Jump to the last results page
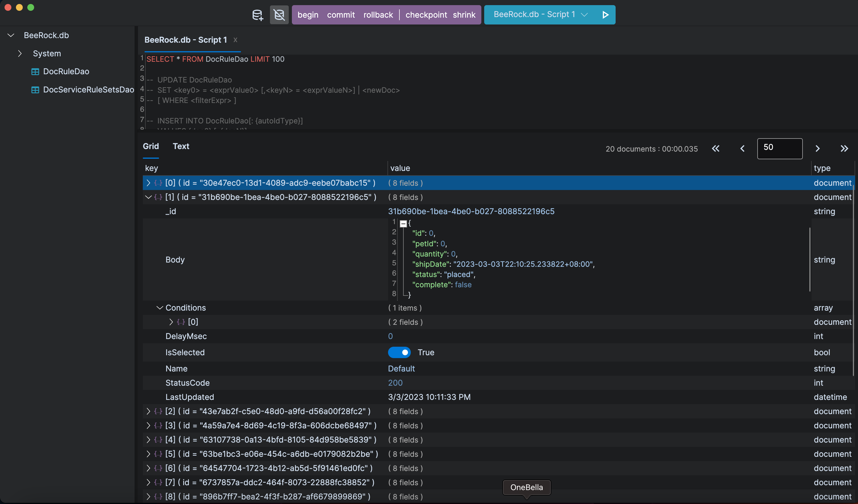 click(844, 149)
